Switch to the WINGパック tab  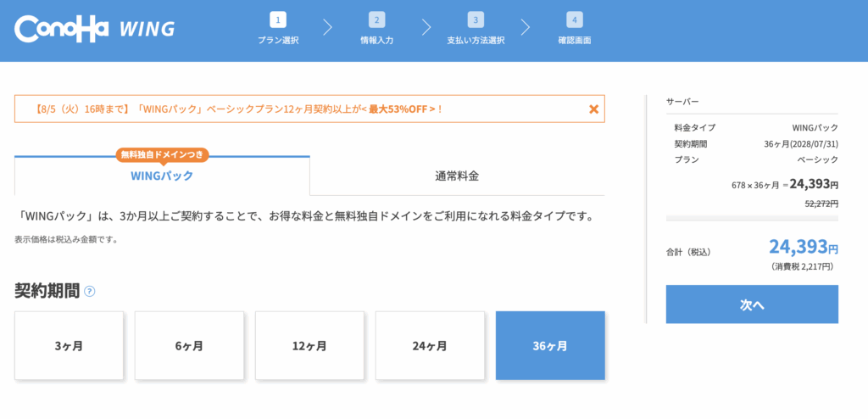click(162, 176)
